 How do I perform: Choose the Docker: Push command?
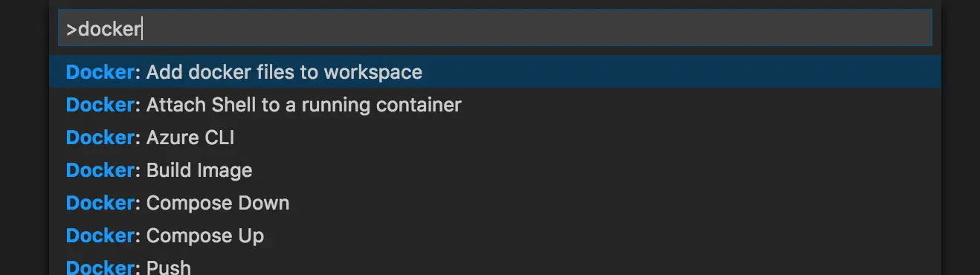coord(495,266)
